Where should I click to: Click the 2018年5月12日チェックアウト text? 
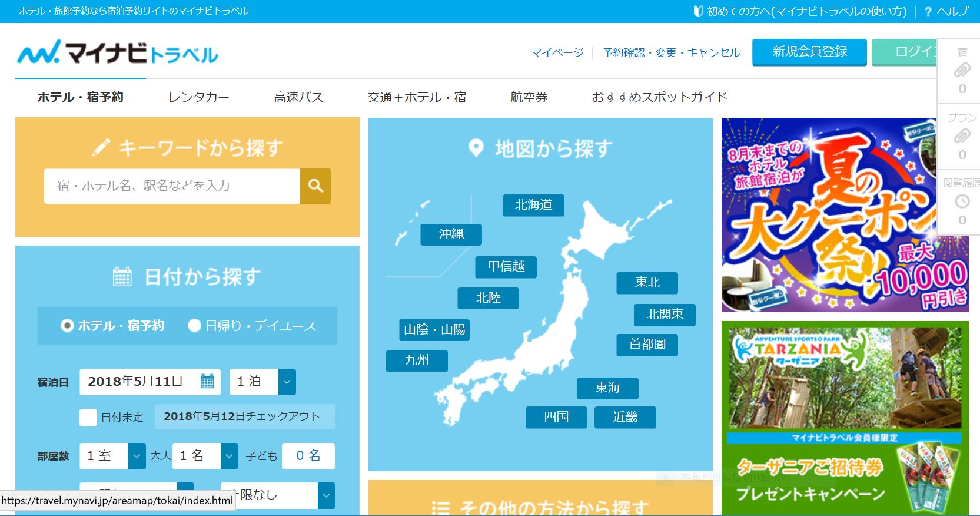[242, 416]
